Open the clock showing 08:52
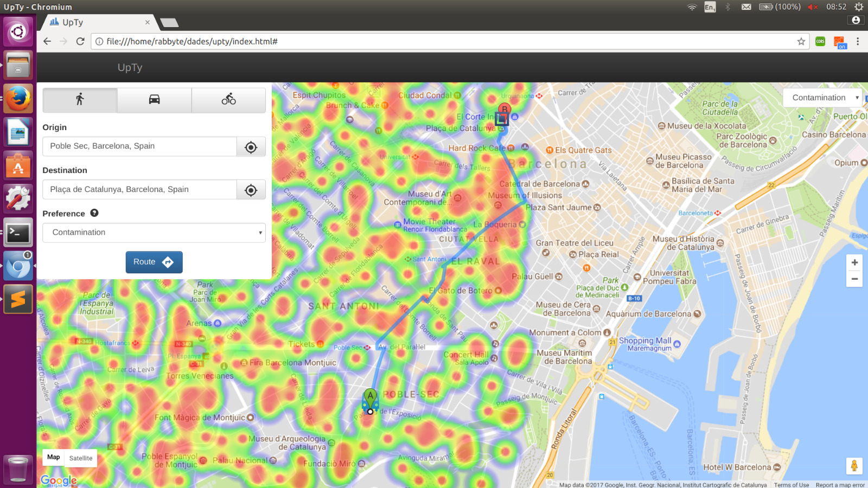The image size is (868, 488). point(836,7)
